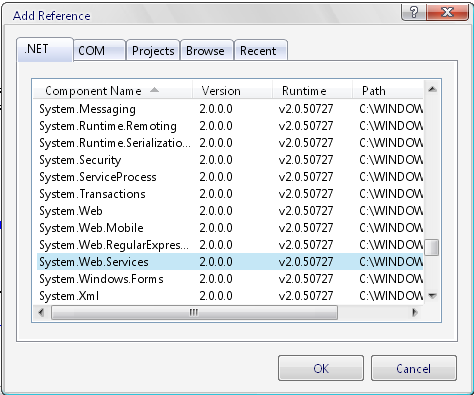Sort by Component Name column header
The image size is (474, 395).
tap(113, 90)
